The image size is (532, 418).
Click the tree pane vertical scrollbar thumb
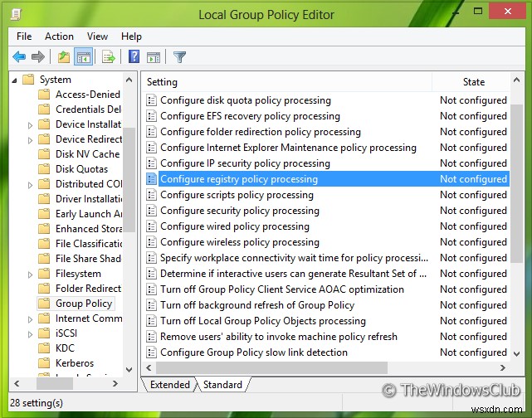[129, 180]
